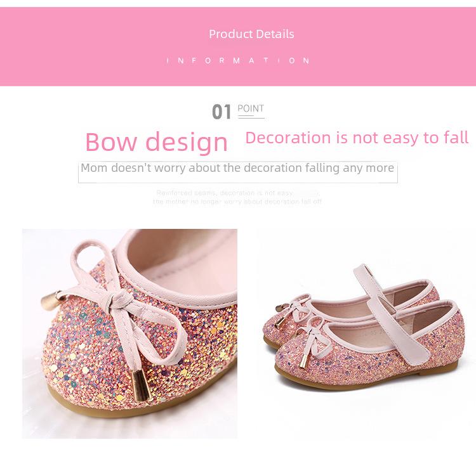Screen dimensions: 476x473
Task: Click the sole of the front shoe
Action: point(364,380)
